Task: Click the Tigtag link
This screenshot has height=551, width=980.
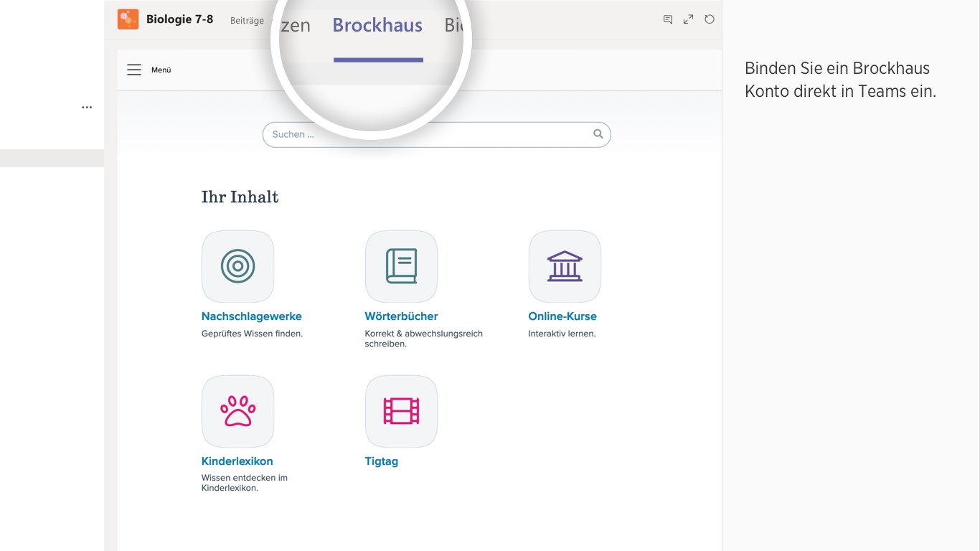Action: (381, 461)
